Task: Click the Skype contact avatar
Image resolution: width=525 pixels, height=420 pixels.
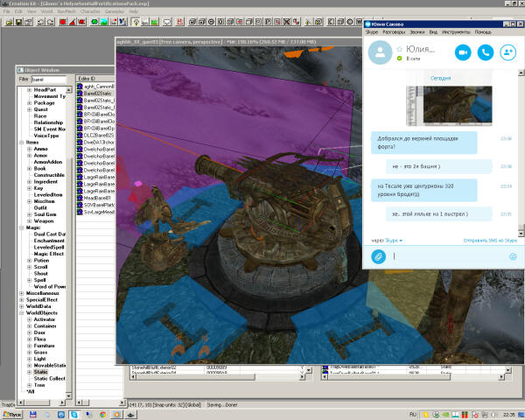Action: [x=380, y=52]
